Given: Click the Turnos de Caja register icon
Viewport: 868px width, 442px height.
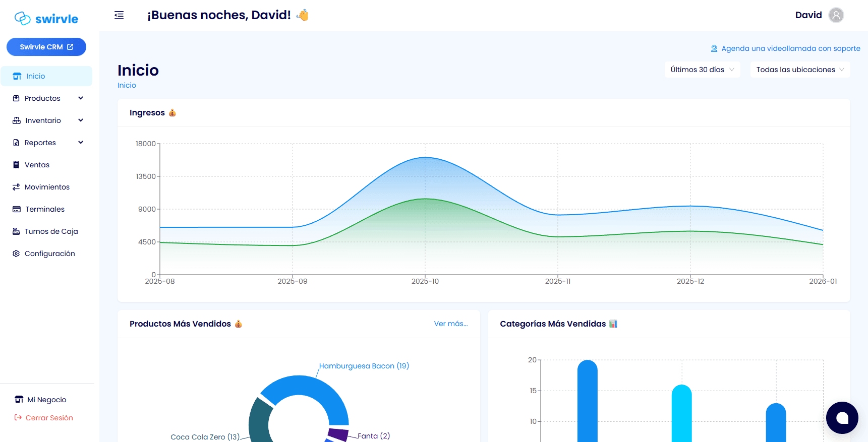Looking at the screenshot, I should 16,231.
